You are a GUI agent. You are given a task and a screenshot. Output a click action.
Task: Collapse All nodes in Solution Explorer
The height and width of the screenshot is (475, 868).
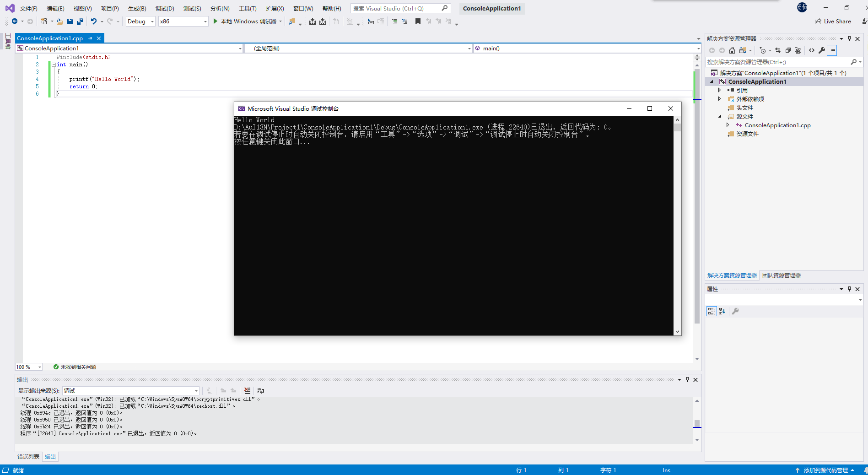coord(788,50)
